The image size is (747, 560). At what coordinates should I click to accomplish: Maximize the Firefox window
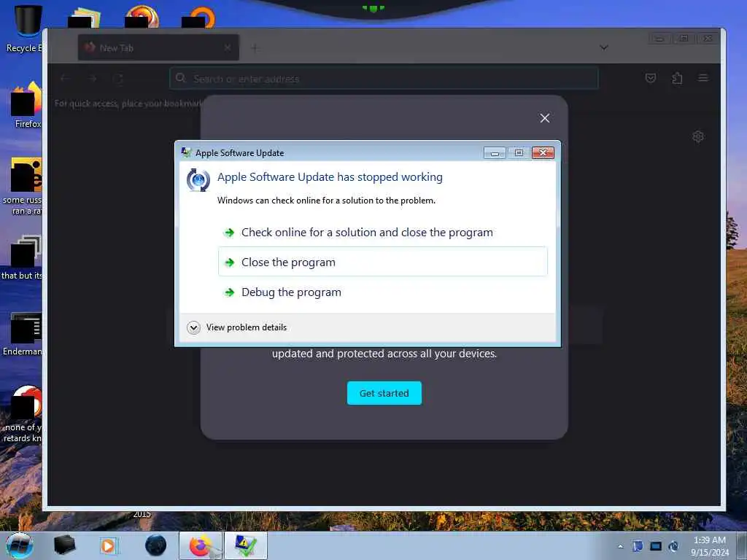[684, 39]
